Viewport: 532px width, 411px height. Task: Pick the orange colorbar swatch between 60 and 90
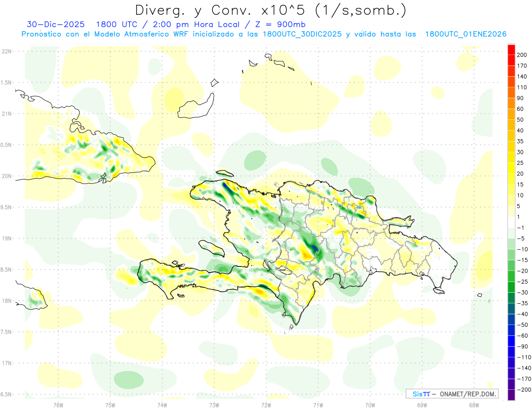[511, 104]
